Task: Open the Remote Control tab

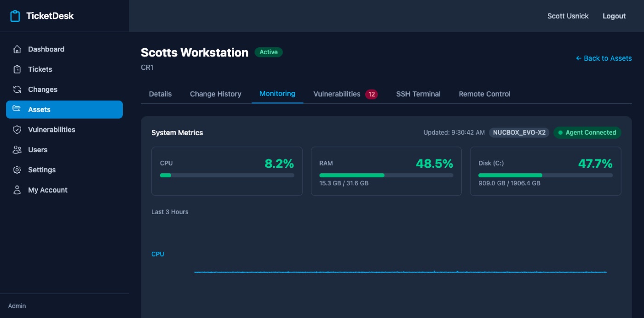Action: (484, 94)
